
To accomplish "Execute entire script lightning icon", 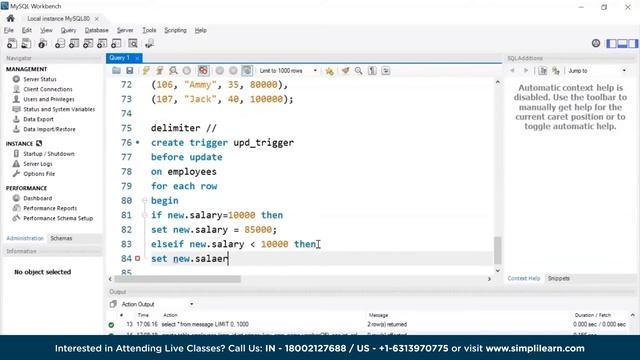I will point(146,71).
